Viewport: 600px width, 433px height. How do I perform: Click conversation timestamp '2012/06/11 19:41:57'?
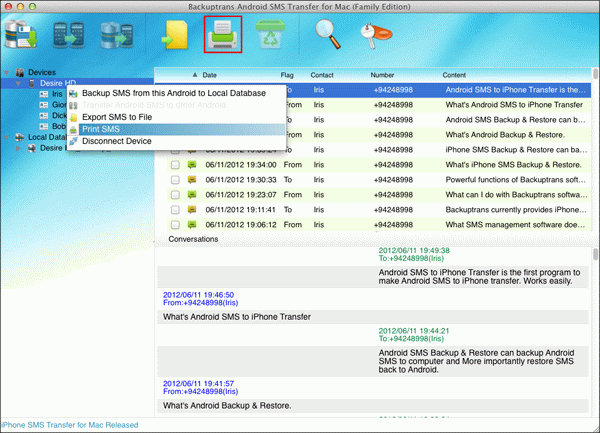(198, 383)
